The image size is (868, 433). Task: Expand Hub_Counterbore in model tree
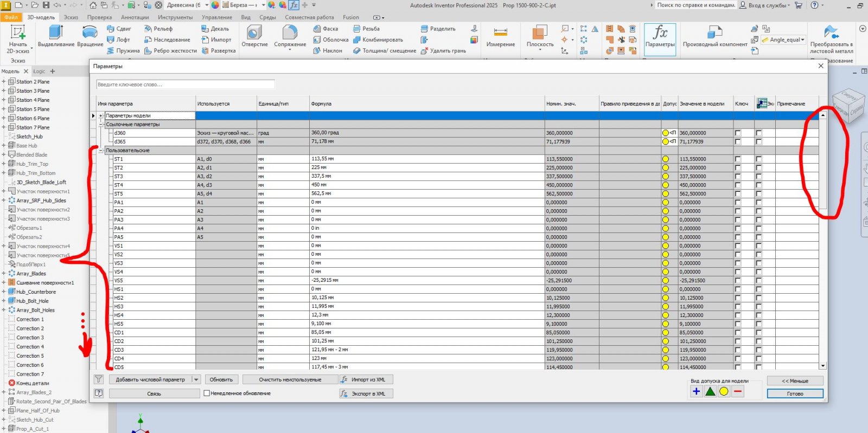[3, 292]
